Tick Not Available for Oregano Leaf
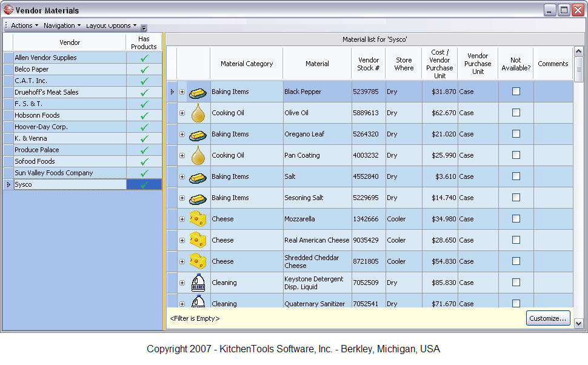 pyautogui.click(x=516, y=133)
